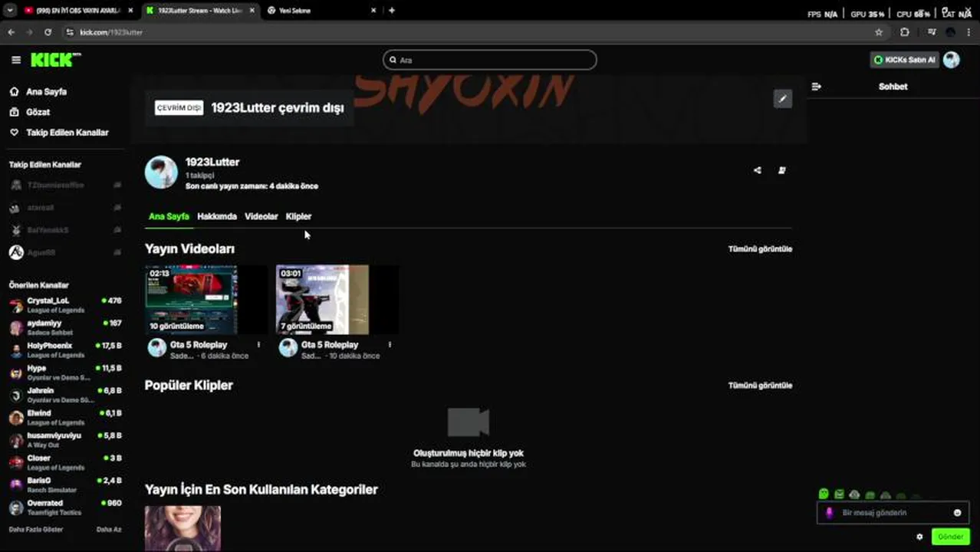Open a new browser tab with plus
The width and height of the screenshot is (980, 552).
[x=392, y=11]
